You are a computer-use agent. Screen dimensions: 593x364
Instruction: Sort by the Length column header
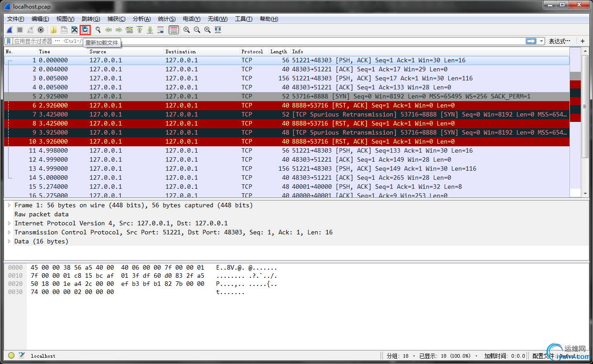coord(279,51)
